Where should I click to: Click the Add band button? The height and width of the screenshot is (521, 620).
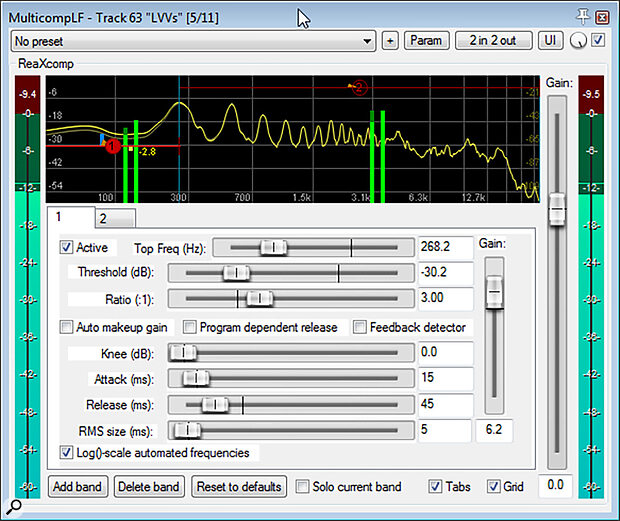coord(78,487)
